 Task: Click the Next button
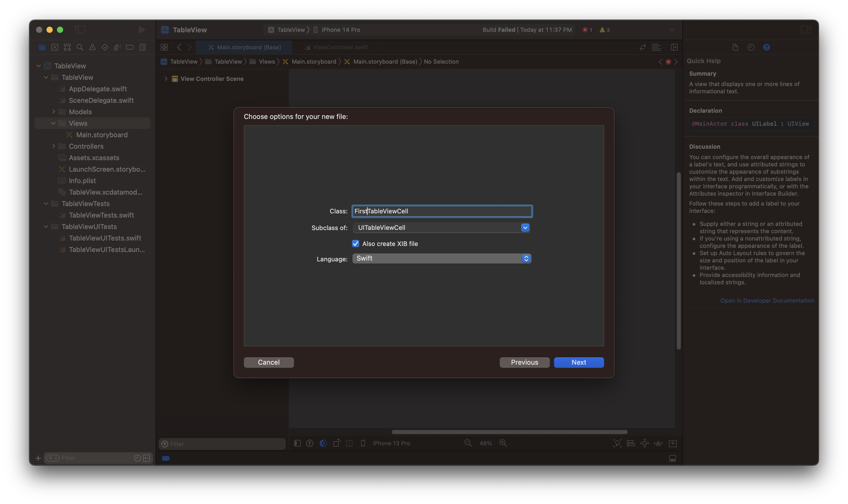(x=579, y=362)
